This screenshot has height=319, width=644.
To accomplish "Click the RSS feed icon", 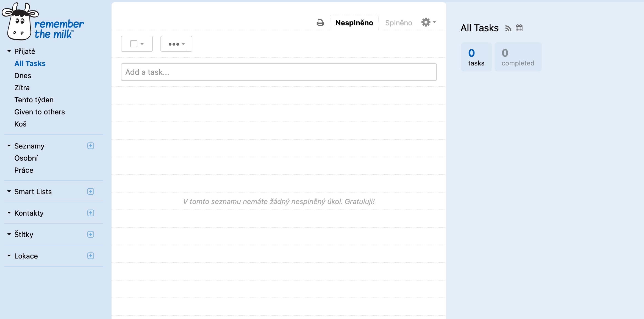I will [508, 28].
